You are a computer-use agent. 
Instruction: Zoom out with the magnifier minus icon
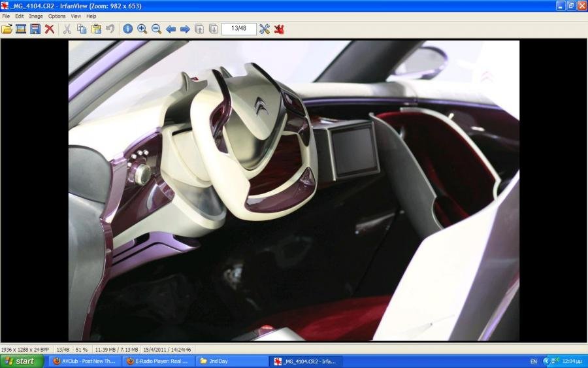(x=156, y=29)
